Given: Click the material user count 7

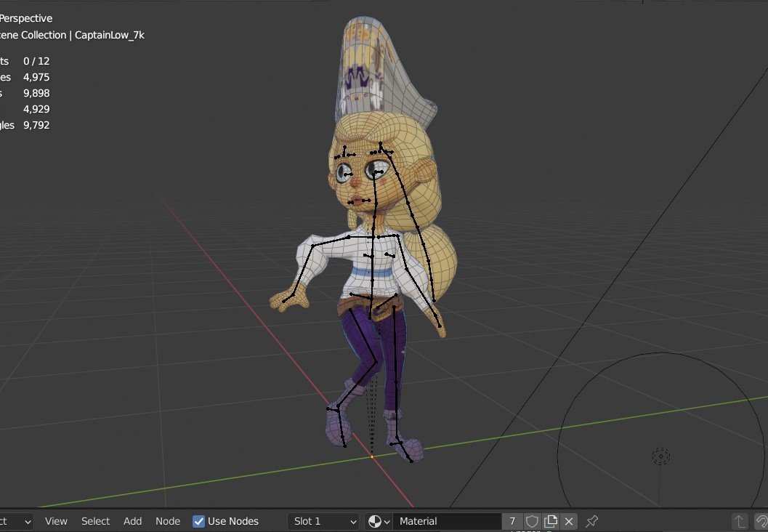Looking at the screenshot, I should tap(512, 521).
